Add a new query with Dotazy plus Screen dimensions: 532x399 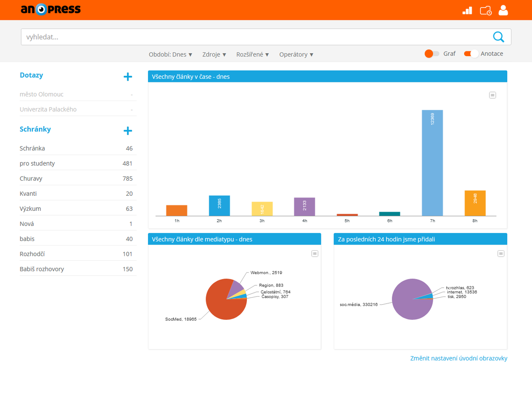[128, 77]
